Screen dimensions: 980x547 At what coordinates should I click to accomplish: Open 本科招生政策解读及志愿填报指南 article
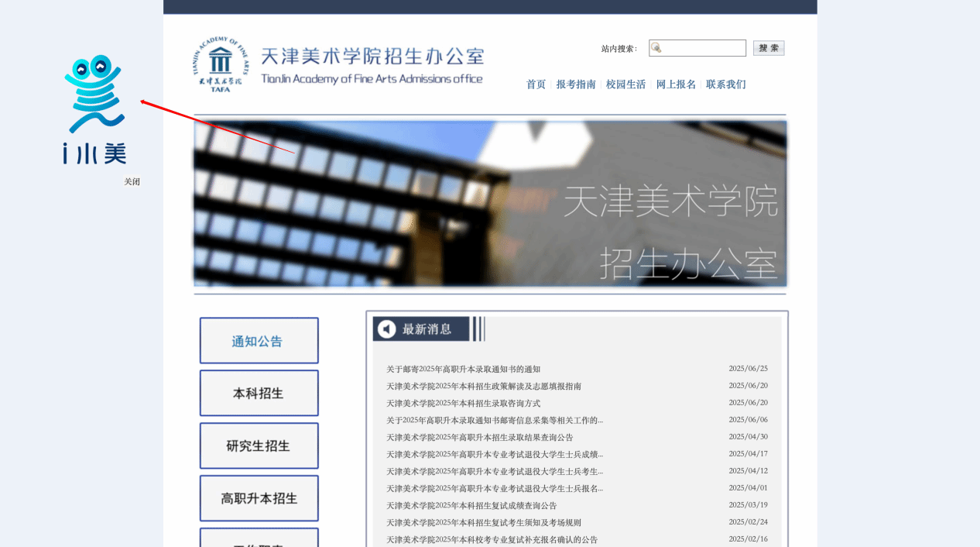[x=484, y=387]
